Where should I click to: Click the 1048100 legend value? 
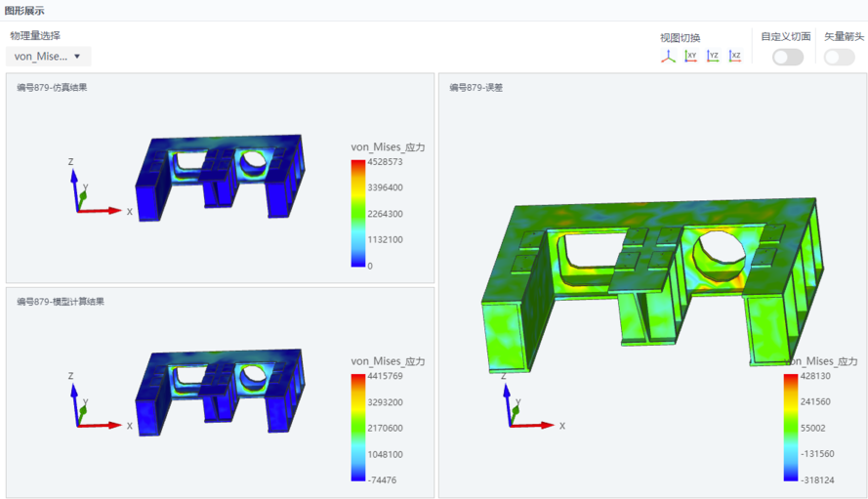click(x=385, y=454)
